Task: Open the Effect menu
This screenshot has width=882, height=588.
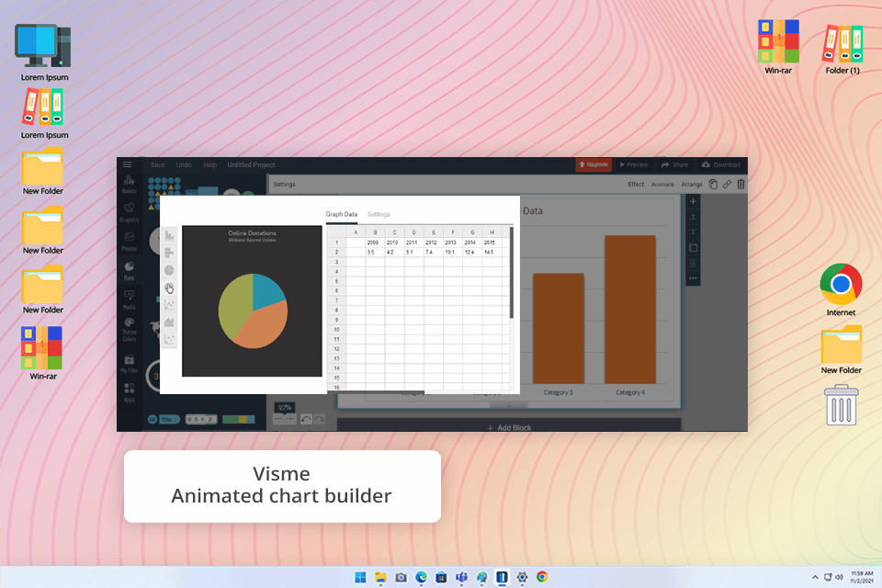Action: point(636,184)
